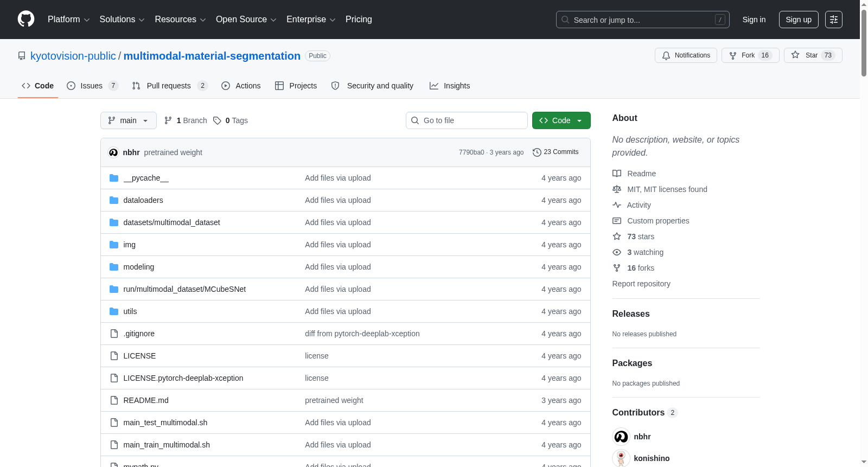
Task: Open the dataloaders folder icon
Action: point(114,200)
